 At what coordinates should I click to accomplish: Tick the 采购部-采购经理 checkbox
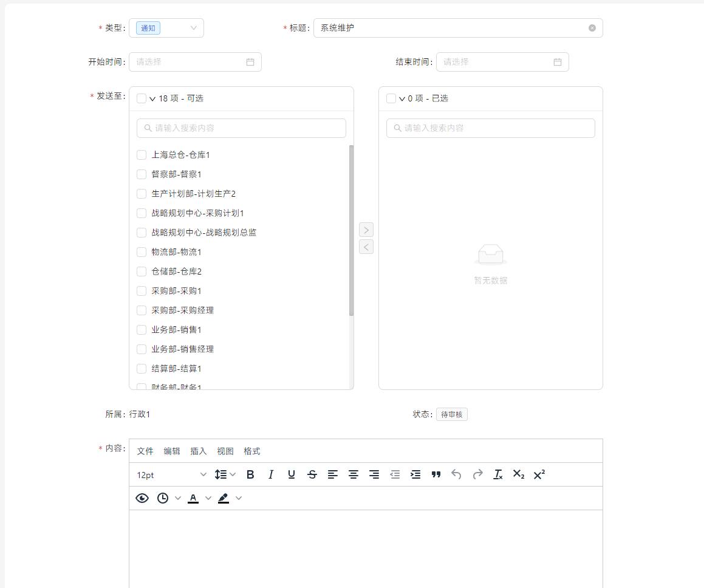click(x=142, y=310)
